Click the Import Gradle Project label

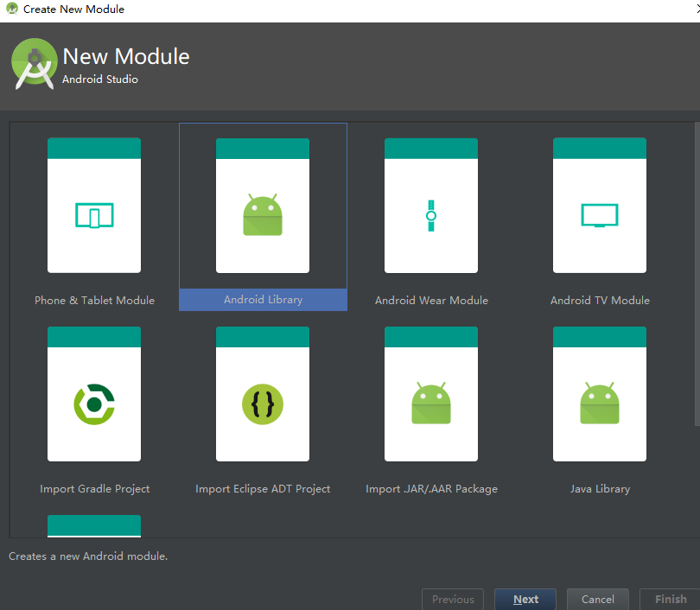[x=95, y=489]
